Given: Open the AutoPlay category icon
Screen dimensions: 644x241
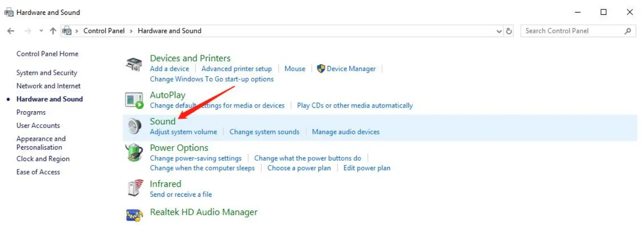Looking at the screenshot, I should (134, 100).
